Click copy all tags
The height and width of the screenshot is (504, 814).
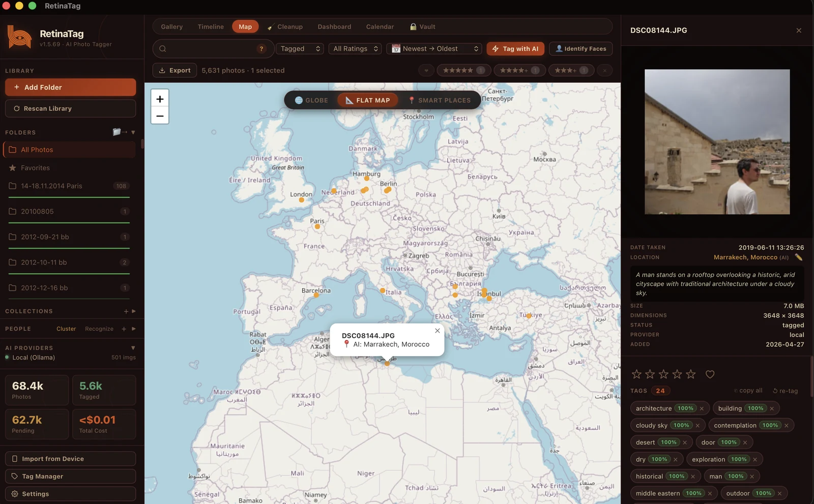pyautogui.click(x=748, y=391)
